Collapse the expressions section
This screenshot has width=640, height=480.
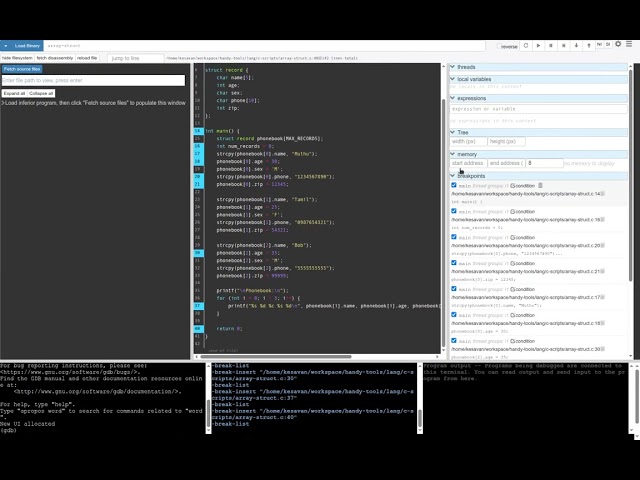click(x=452, y=98)
